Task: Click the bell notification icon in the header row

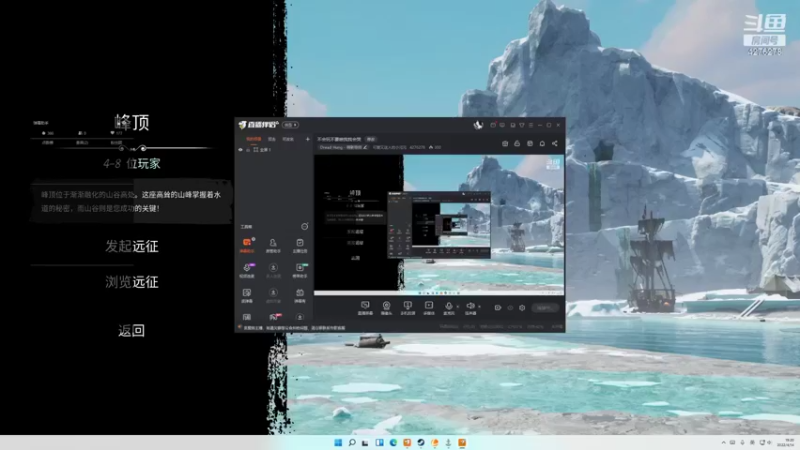Action: point(542,144)
